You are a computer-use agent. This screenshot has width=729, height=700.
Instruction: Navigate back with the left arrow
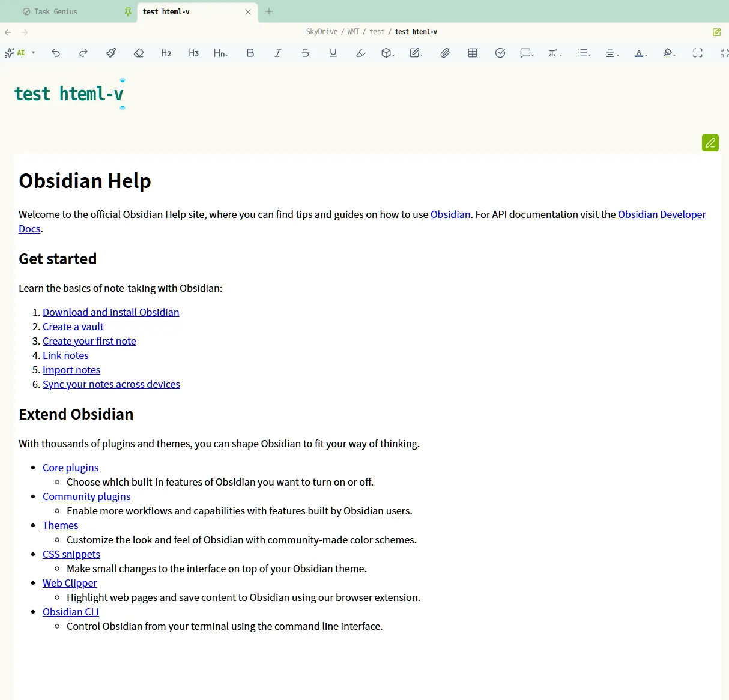8,32
